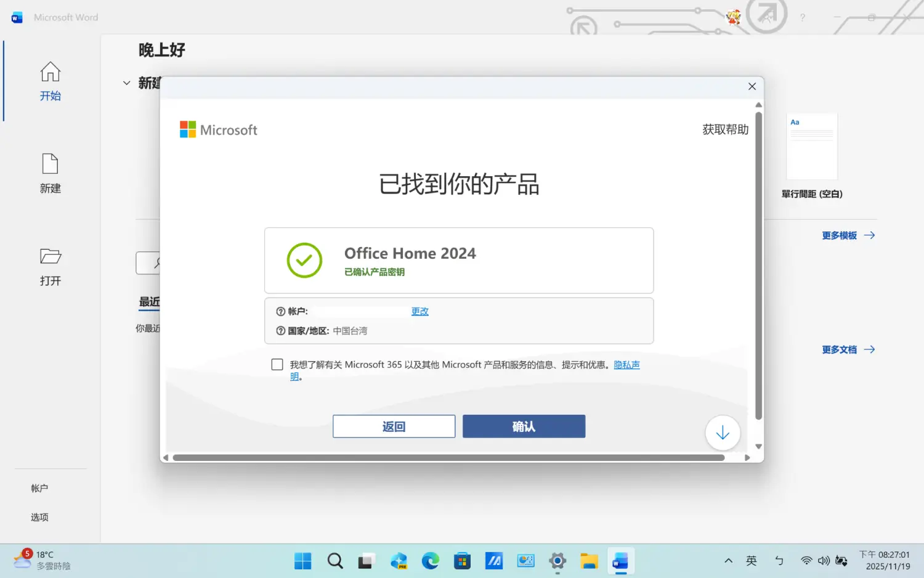Open 帐户 page in left sidebar

(x=39, y=488)
